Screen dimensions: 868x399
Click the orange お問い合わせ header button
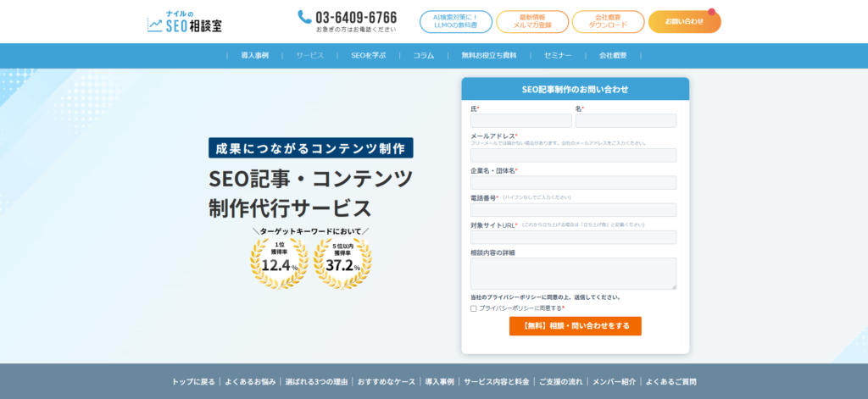(684, 21)
